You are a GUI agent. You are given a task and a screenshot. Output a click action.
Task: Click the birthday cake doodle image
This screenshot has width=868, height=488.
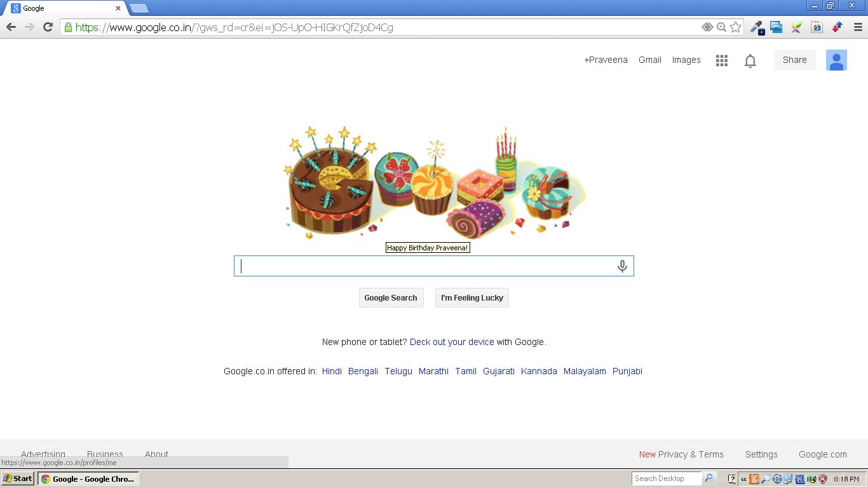coord(434,182)
